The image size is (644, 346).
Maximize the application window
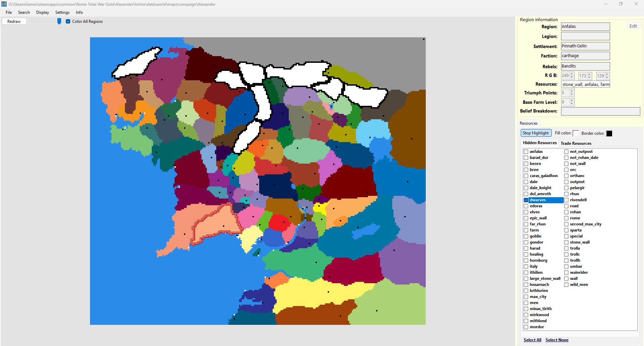tap(621, 4)
